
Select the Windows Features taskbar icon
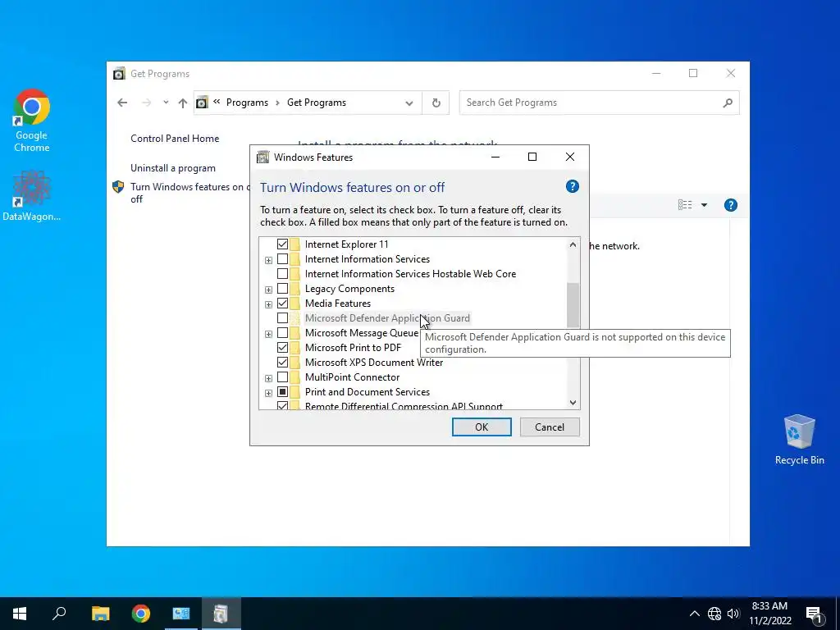click(x=221, y=614)
